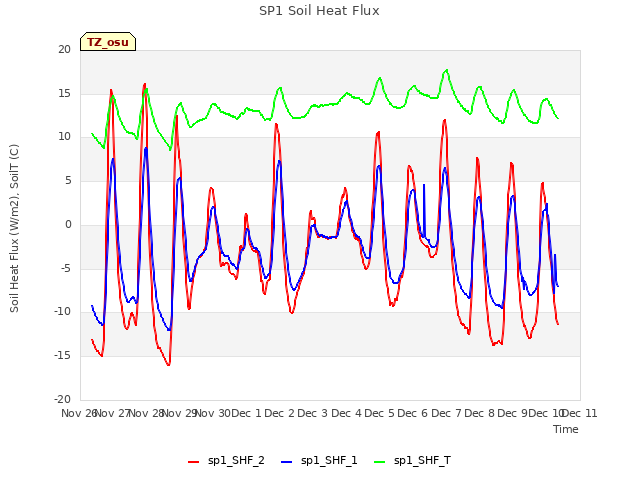Click the Dec 1 x-axis tick label
640x480 pixels.
coord(246,413)
